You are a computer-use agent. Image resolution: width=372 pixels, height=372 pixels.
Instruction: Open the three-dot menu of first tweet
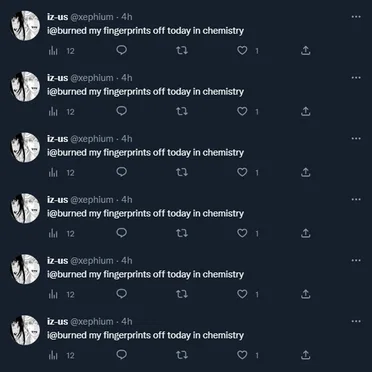356,17
